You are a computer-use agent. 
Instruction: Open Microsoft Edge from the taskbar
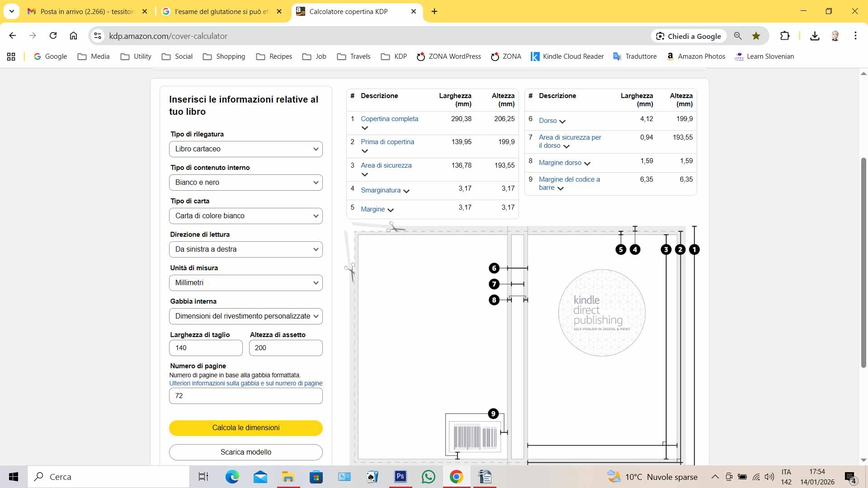232,476
